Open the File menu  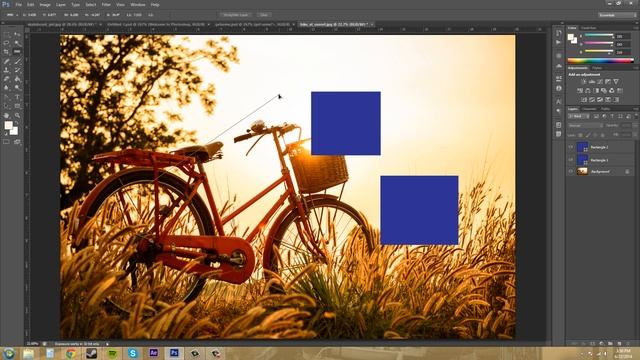[x=18, y=4]
